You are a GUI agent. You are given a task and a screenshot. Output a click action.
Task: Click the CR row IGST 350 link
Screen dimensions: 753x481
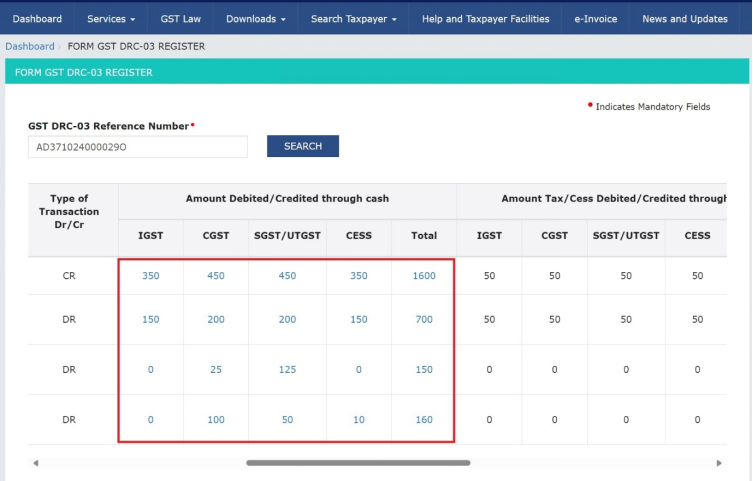click(x=150, y=276)
